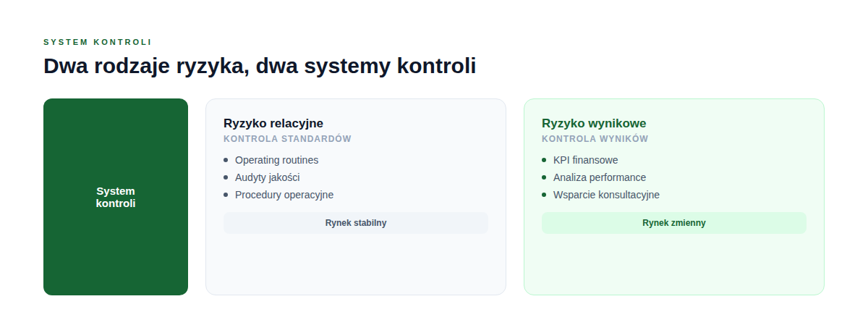The width and height of the screenshot is (868, 333).
Task: Click the small SYSTEM KONTROLI label above the title
Action: (x=98, y=42)
